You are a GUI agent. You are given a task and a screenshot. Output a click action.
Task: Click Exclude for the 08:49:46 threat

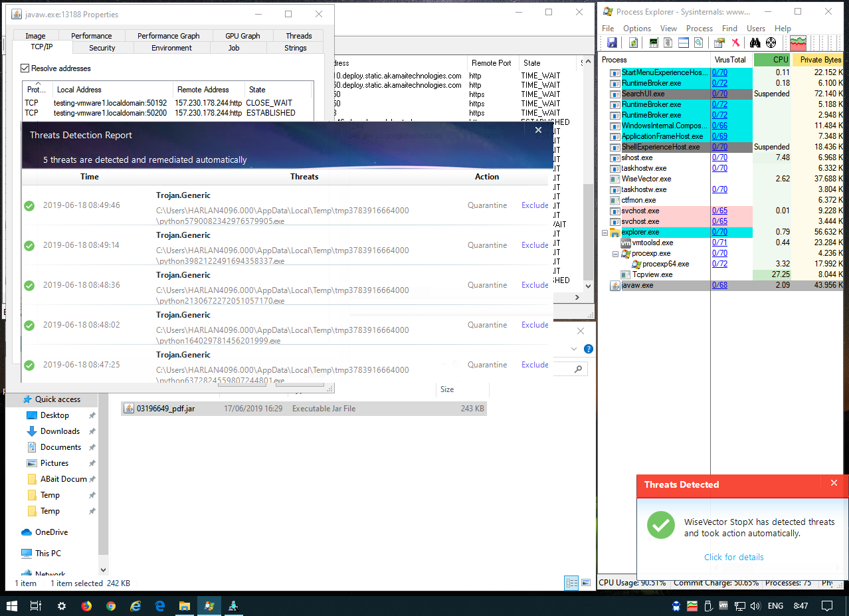(x=535, y=205)
